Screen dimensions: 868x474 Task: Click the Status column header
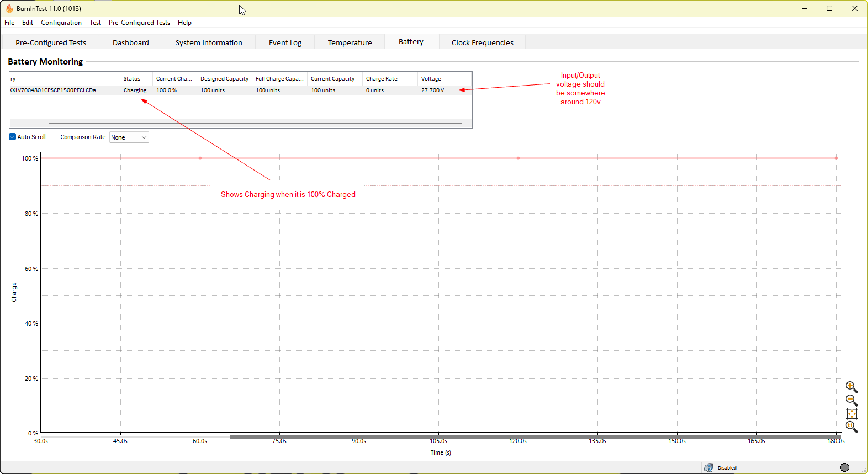click(x=136, y=79)
